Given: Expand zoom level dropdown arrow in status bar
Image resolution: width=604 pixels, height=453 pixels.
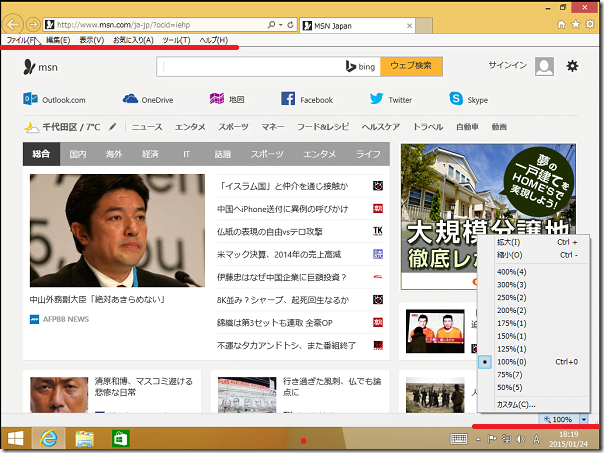Looking at the screenshot, I should tap(583, 419).
